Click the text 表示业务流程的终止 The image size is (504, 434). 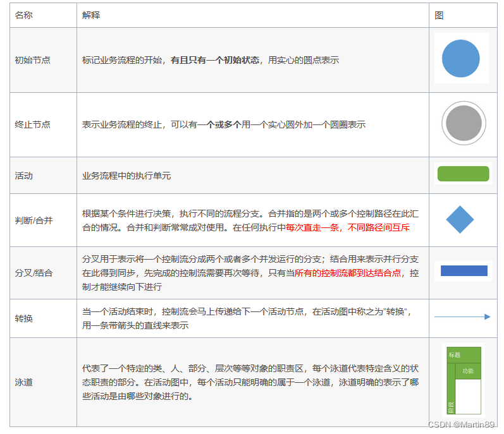coord(122,124)
